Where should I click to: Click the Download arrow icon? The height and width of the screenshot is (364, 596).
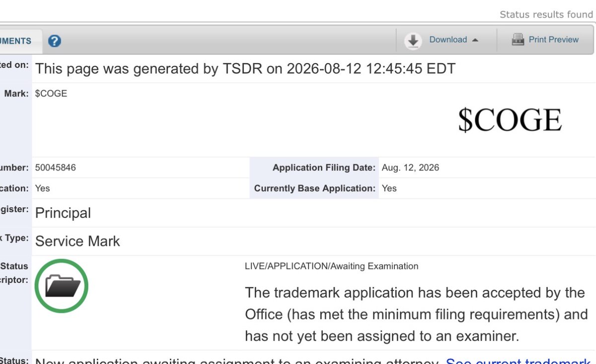point(413,41)
